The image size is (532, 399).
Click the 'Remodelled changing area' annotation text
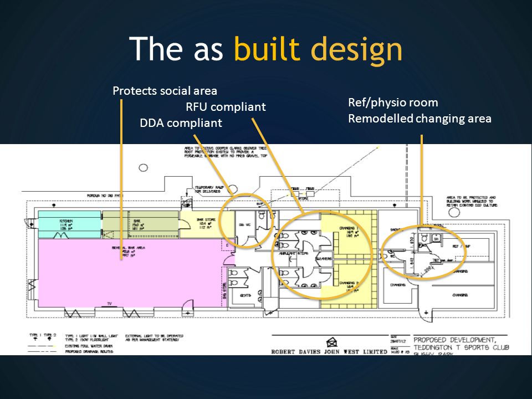(x=420, y=119)
